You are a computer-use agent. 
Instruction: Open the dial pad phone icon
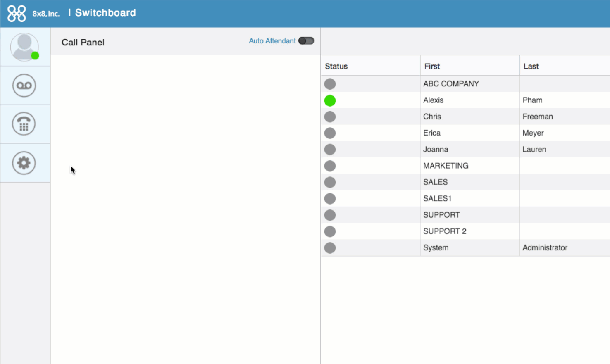tap(24, 124)
